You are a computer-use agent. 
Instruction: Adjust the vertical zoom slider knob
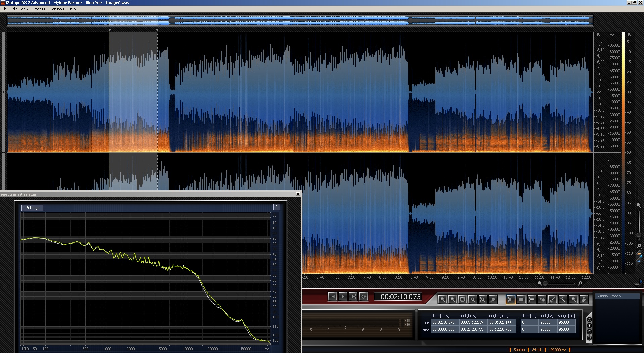(639, 235)
